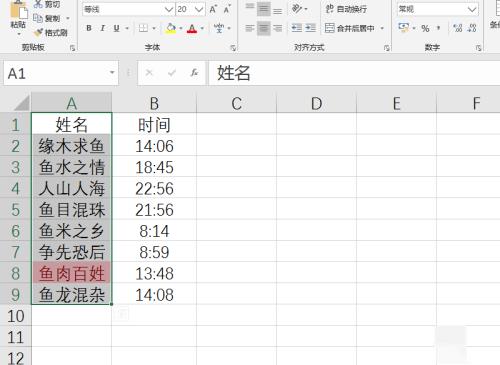The image size is (500, 365).
Task: Click the formula bar cancel X icon
Action: [149, 73]
